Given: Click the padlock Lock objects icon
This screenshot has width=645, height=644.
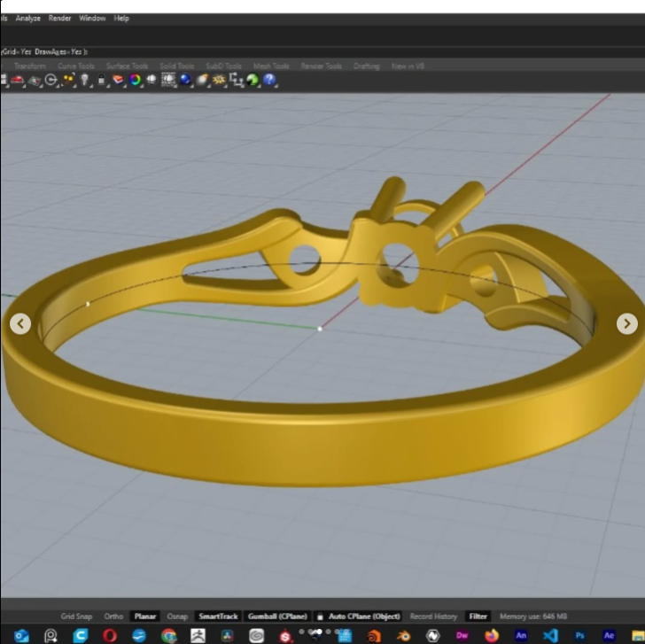Looking at the screenshot, I should point(102,80).
